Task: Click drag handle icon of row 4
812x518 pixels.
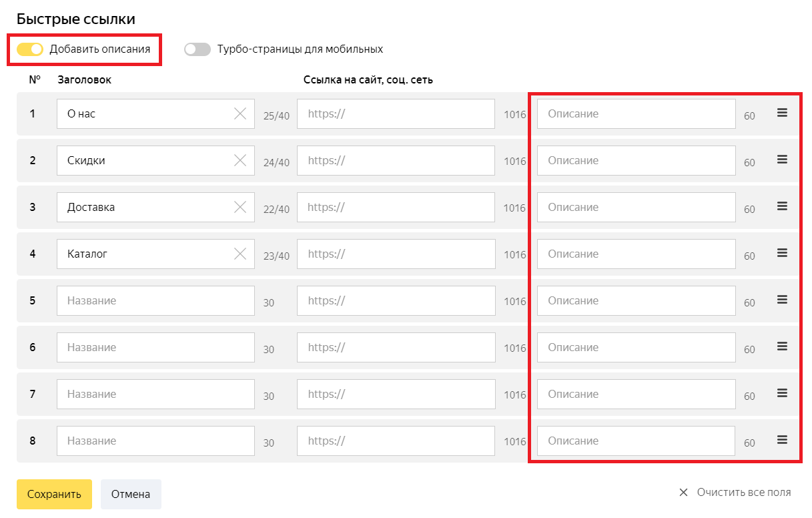Action: coord(782,253)
